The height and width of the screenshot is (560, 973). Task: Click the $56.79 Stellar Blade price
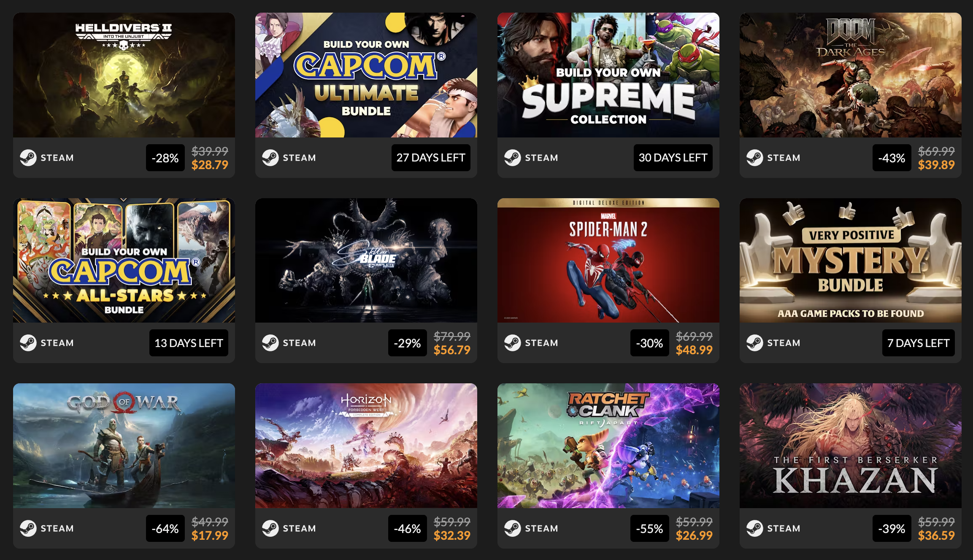(452, 350)
